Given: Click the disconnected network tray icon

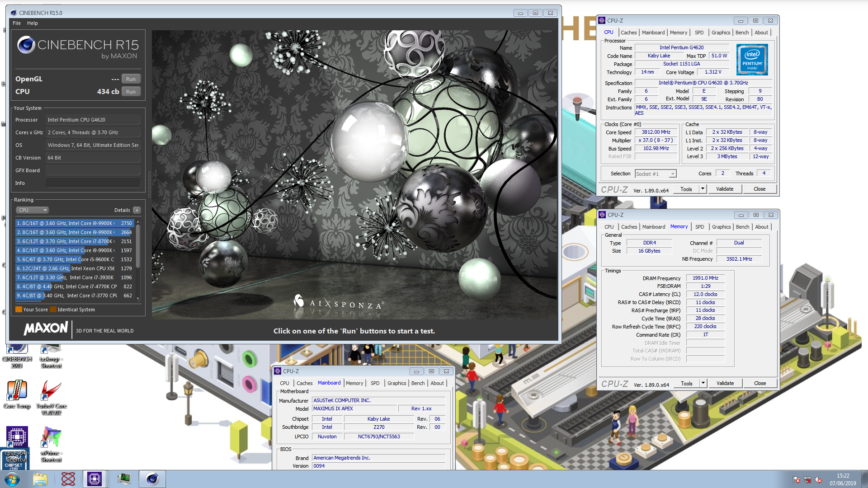Looking at the screenshot, I should pos(807,479).
